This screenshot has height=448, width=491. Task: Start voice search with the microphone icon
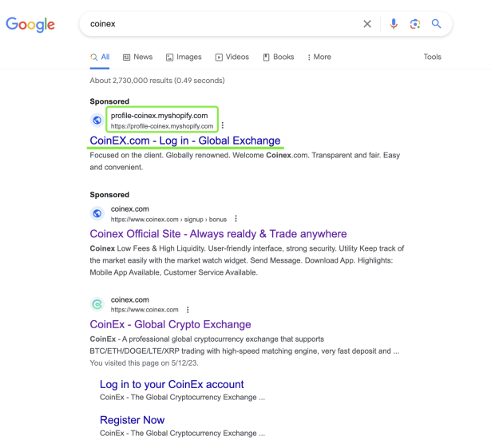394,24
